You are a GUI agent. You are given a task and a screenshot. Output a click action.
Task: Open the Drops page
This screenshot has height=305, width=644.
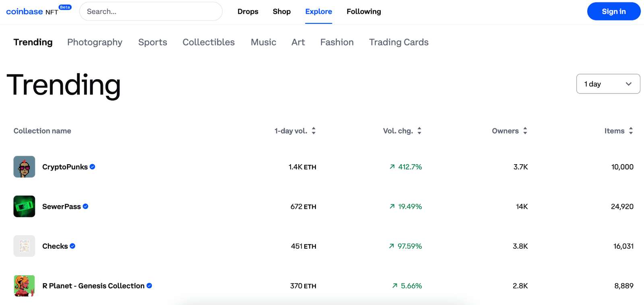pyautogui.click(x=248, y=12)
